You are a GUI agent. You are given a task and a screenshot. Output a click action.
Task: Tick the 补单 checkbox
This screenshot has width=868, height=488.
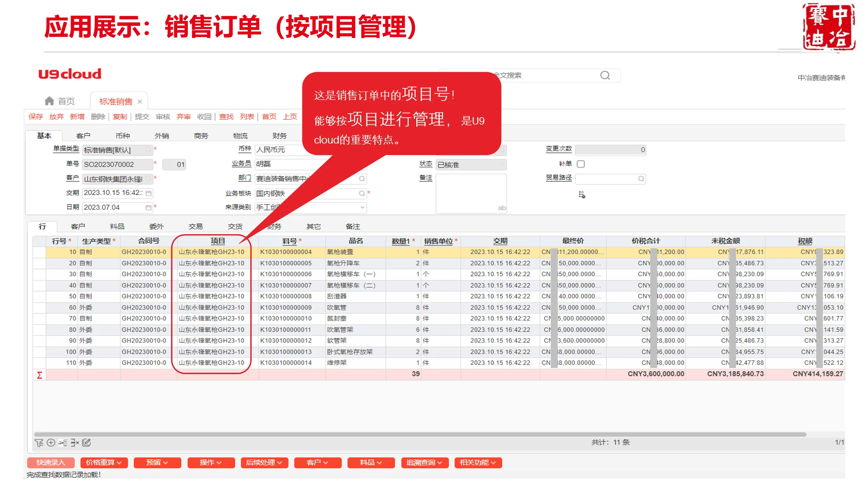(581, 164)
